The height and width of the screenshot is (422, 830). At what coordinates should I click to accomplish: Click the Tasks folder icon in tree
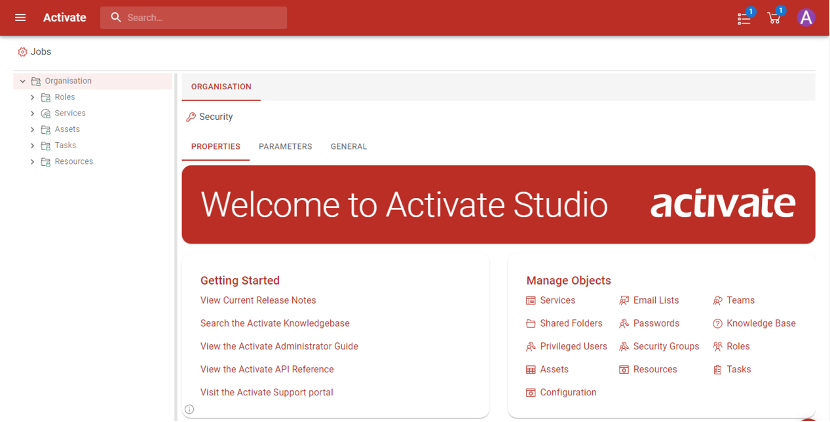pyautogui.click(x=46, y=146)
